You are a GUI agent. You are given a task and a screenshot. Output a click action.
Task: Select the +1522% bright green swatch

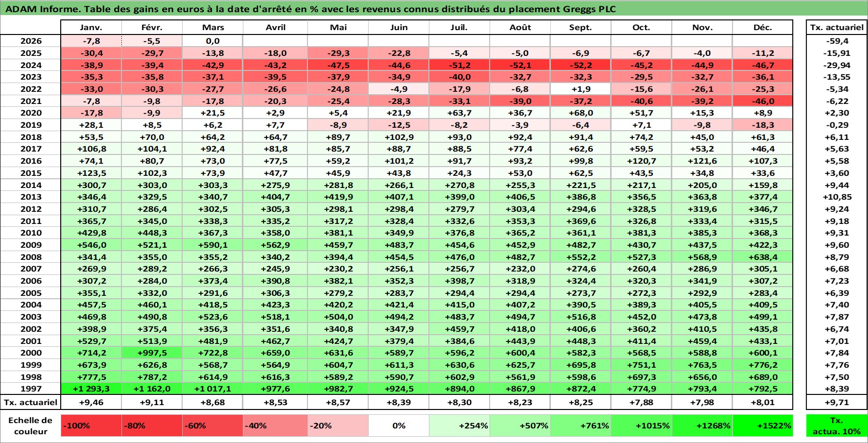[x=763, y=426]
